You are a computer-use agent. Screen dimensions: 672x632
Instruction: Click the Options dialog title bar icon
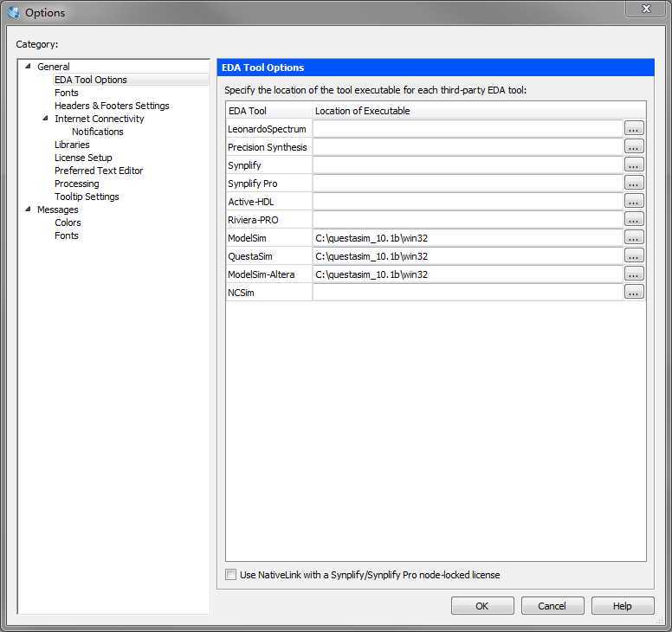14,12
